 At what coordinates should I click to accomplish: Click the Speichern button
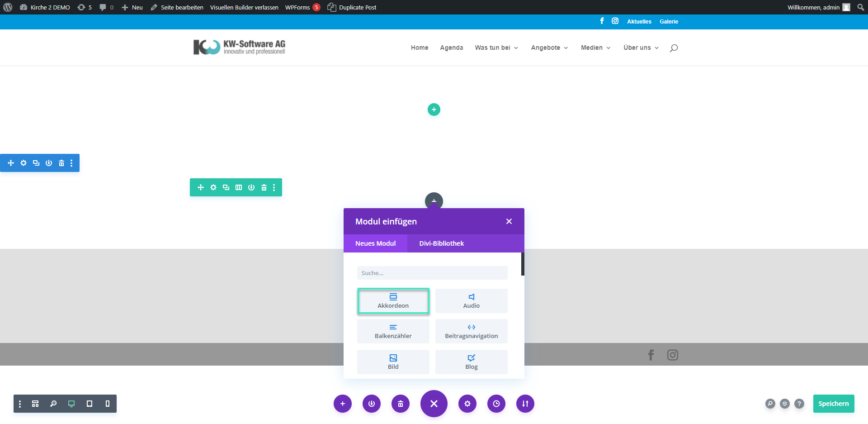click(x=833, y=404)
